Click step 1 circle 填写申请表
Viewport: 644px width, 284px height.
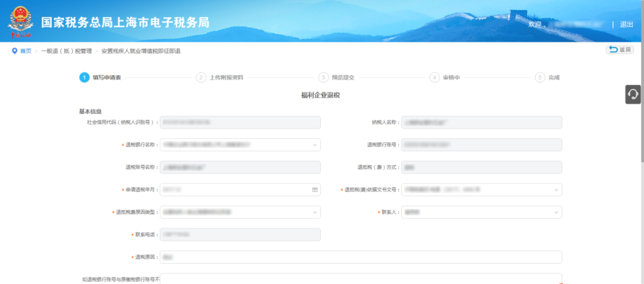84,77
